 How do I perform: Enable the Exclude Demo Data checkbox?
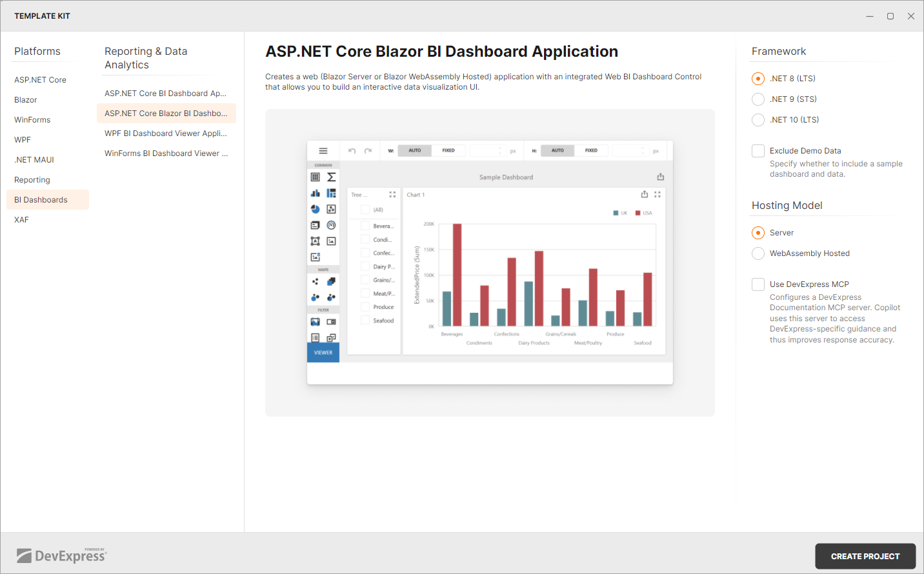point(758,150)
